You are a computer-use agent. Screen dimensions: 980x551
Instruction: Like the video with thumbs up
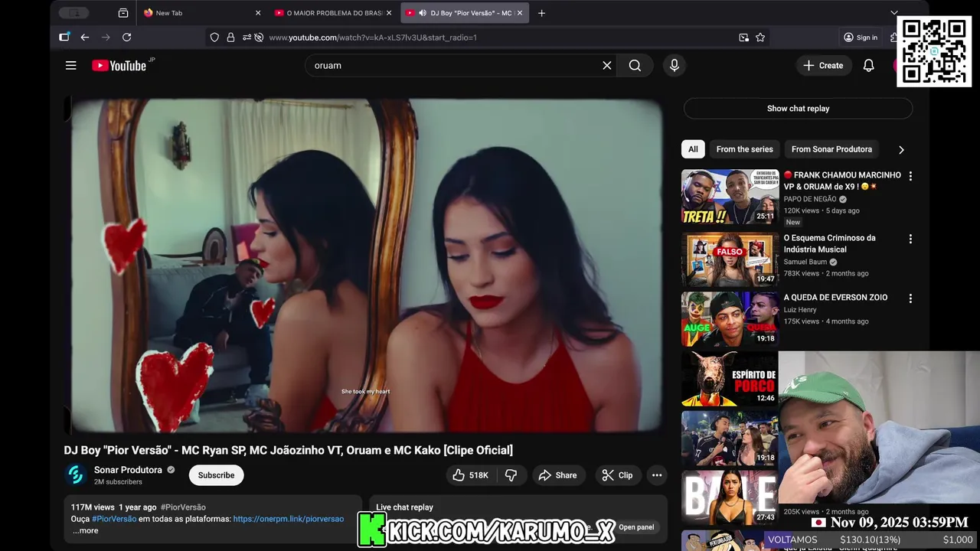click(470, 475)
